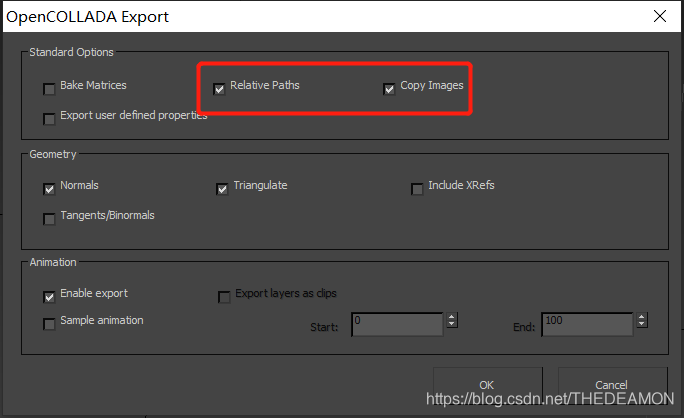The height and width of the screenshot is (418, 684).
Task: Enable the Include XRefs checkbox
Action: coord(417,189)
